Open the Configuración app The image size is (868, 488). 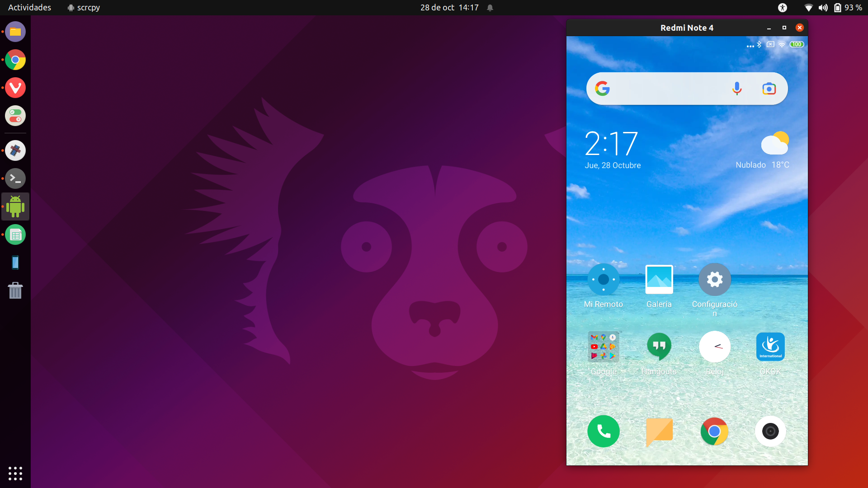(714, 279)
